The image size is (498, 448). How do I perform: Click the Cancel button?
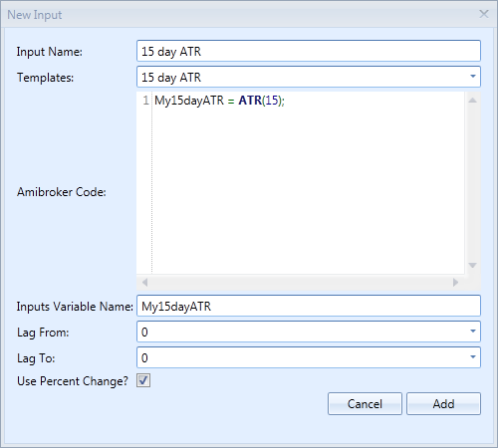[x=365, y=404]
